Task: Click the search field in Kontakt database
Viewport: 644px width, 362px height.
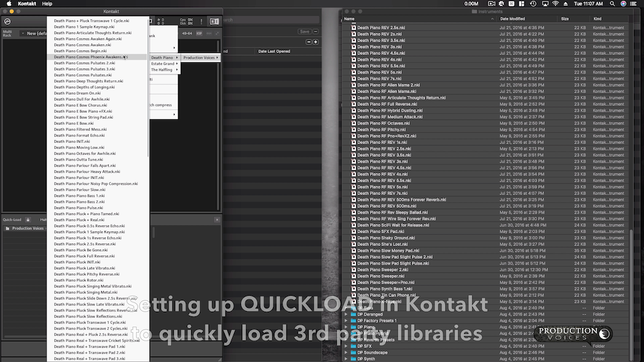Action: click(x=271, y=19)
